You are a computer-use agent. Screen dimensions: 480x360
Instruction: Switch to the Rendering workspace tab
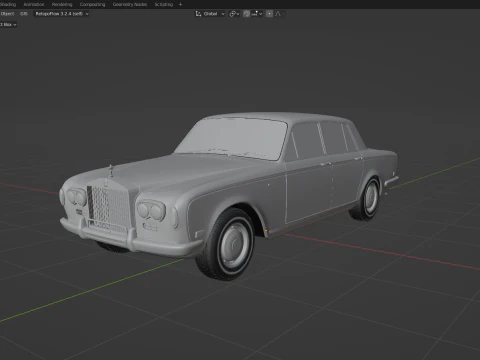click(x=62, y=4)
